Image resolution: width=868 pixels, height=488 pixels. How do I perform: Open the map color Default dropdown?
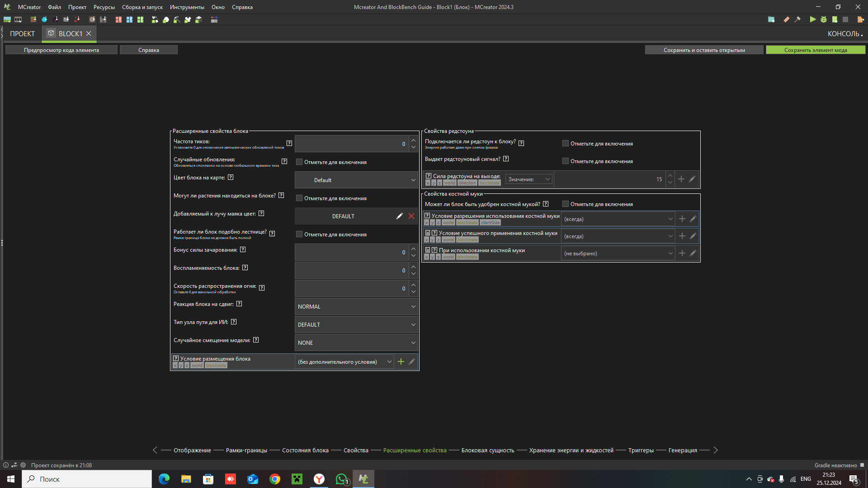(356, 180)
